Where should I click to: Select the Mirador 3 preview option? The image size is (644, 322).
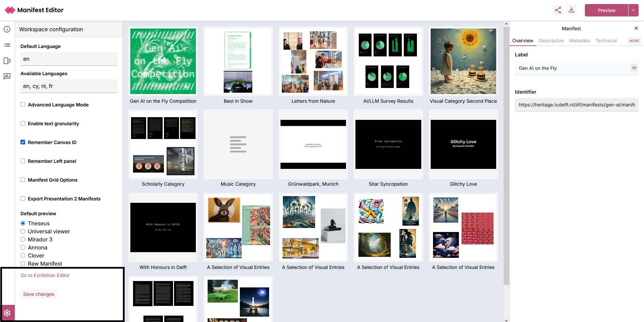[23, 239]
